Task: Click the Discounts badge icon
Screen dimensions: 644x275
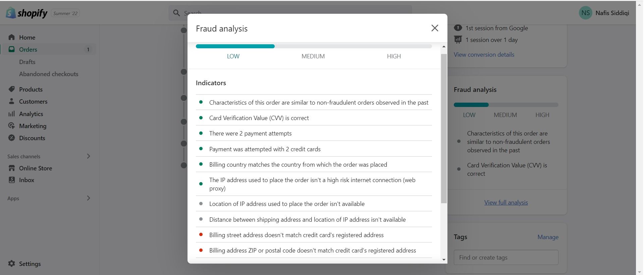Action: [x=12, y=138]
